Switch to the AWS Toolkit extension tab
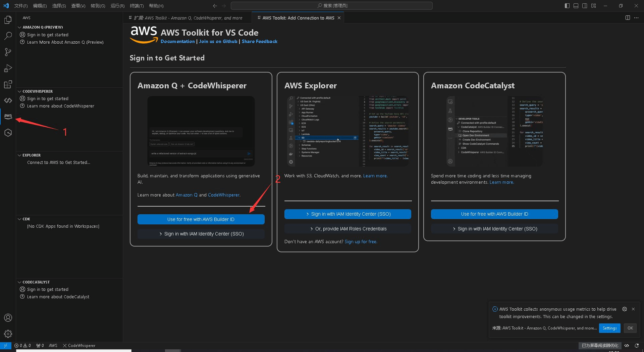This screenshot has width=644, height=352. pos(187,18)
